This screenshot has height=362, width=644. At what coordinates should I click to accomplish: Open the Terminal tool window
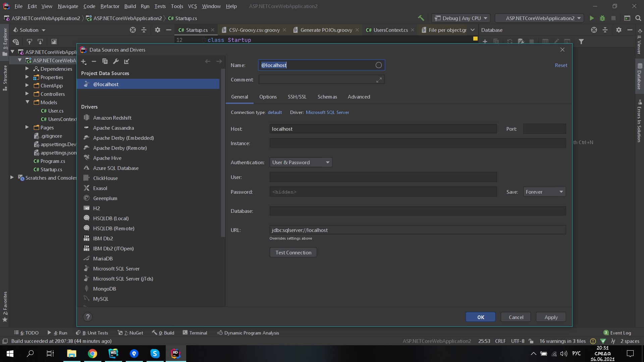[195, 333]
